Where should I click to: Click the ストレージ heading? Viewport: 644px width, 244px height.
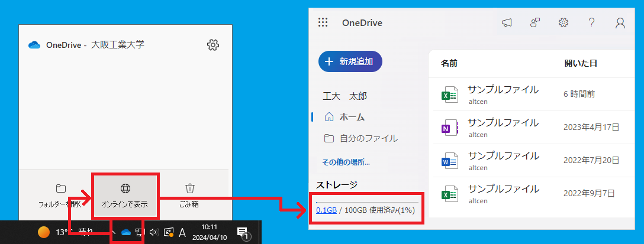coord(337,185)
